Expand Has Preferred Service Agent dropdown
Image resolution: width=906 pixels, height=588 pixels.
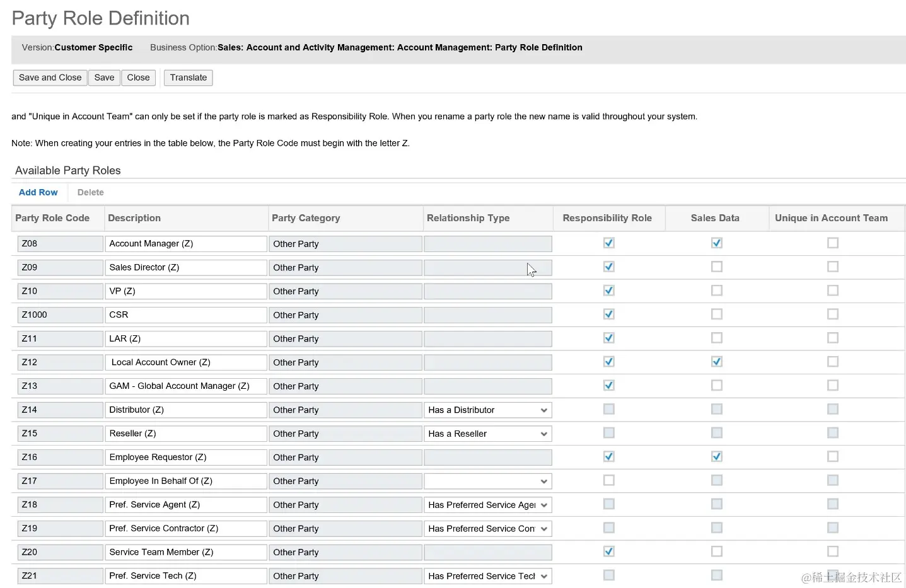(x=543, y=505)
